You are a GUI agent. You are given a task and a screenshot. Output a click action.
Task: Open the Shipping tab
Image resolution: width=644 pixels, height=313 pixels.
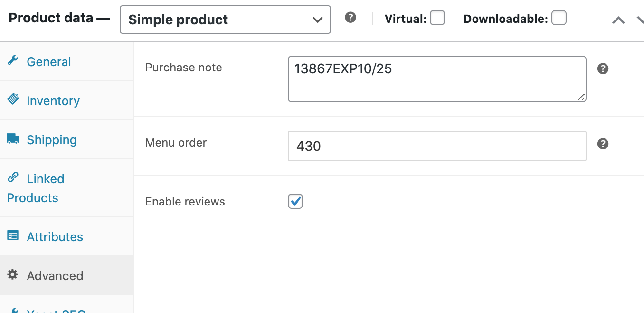point(52,140)
